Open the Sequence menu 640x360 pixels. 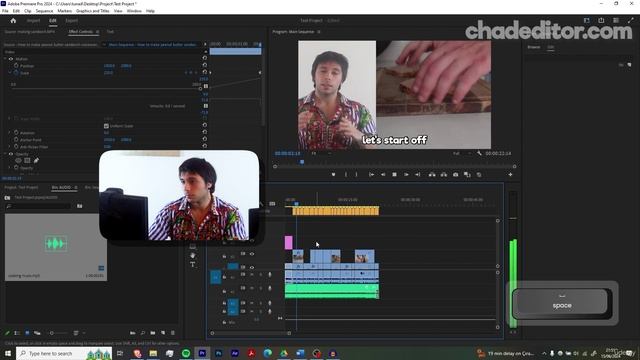pos(44,11)
